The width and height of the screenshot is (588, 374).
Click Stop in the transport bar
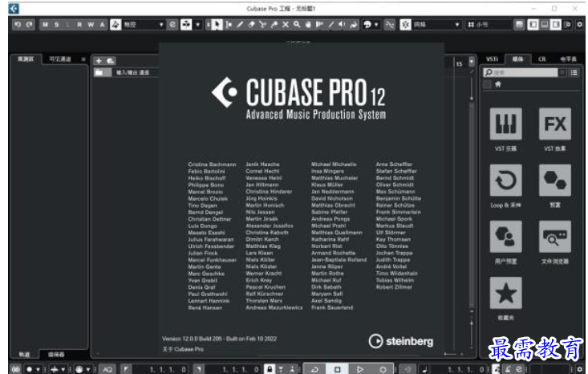pos(337,369)
